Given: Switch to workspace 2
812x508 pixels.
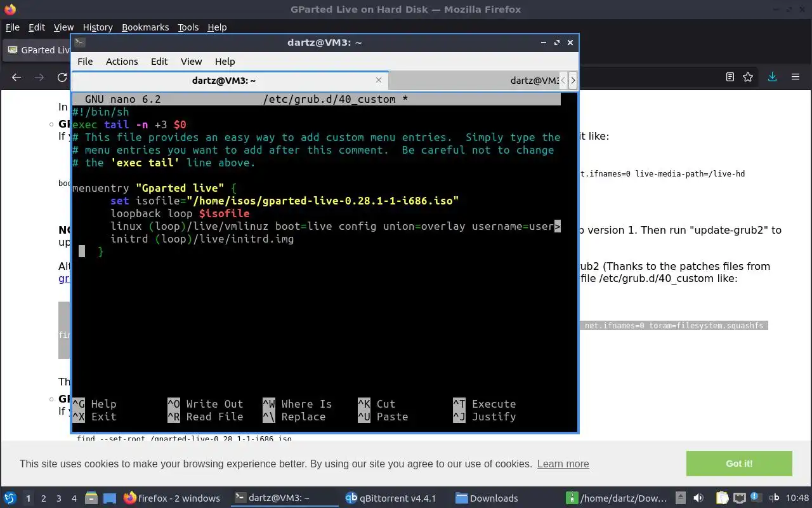Looking at the screenshot, I should 43,498.
